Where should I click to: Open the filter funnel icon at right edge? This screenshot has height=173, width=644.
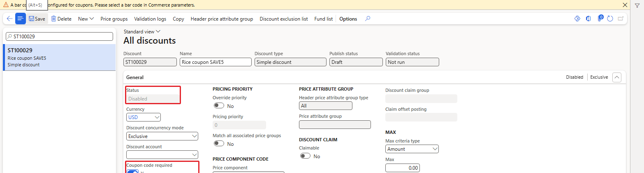click(x=637, y=5)
